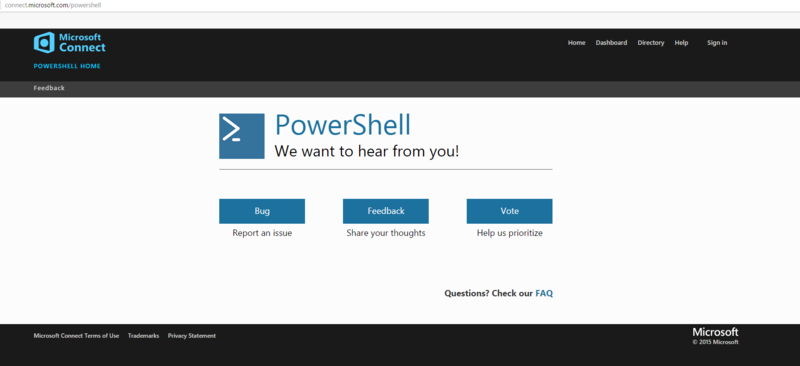Click the address bar URL connect.microsoft.com/powershell
800x366 pixels.
[53, 5]
